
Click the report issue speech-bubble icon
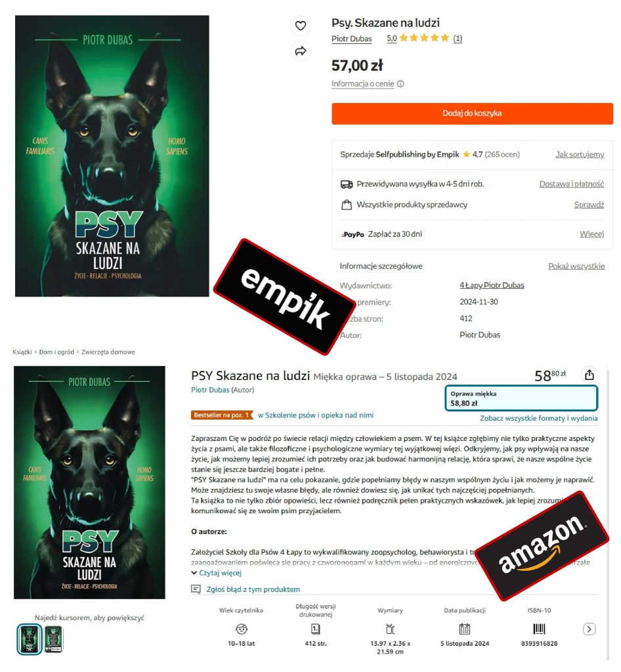click(196, 589)
